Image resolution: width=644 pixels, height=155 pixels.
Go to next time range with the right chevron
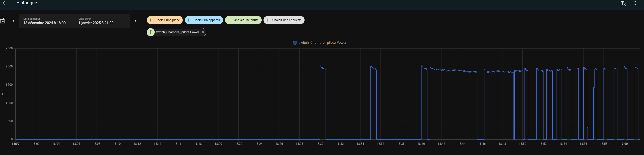tap(136, 21)
